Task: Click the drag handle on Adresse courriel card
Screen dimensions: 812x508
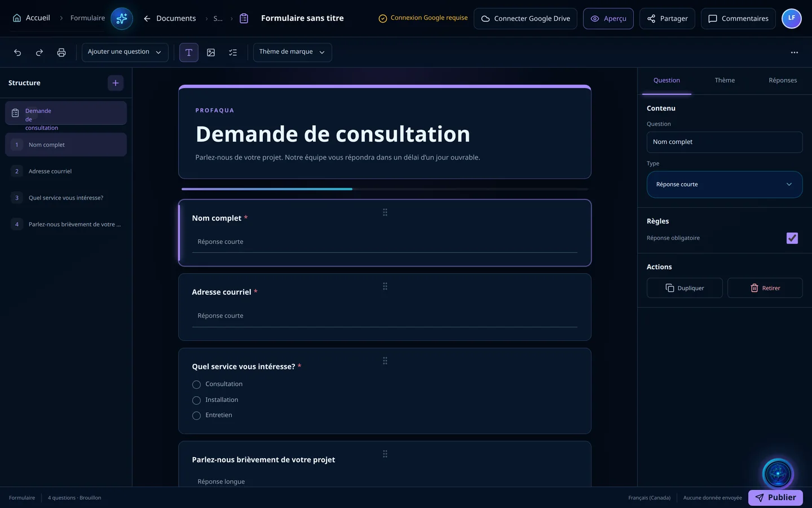Action: click(385, 286)
